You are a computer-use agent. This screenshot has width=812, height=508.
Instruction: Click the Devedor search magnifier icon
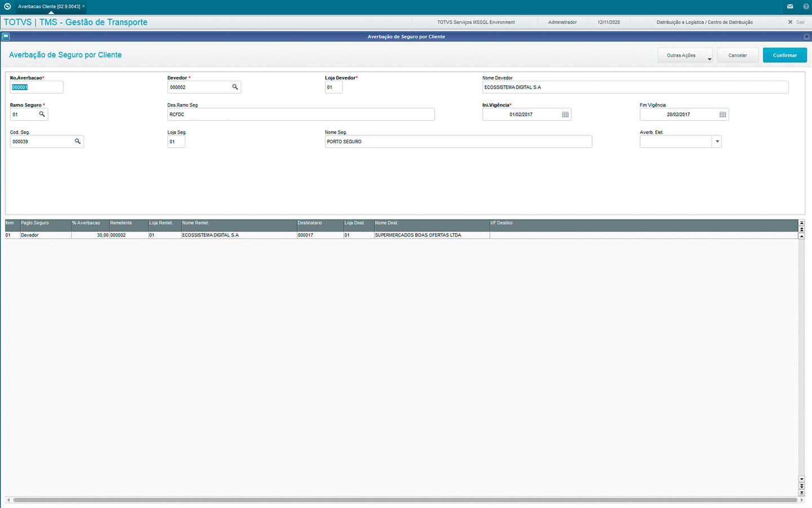pos(235,87)
